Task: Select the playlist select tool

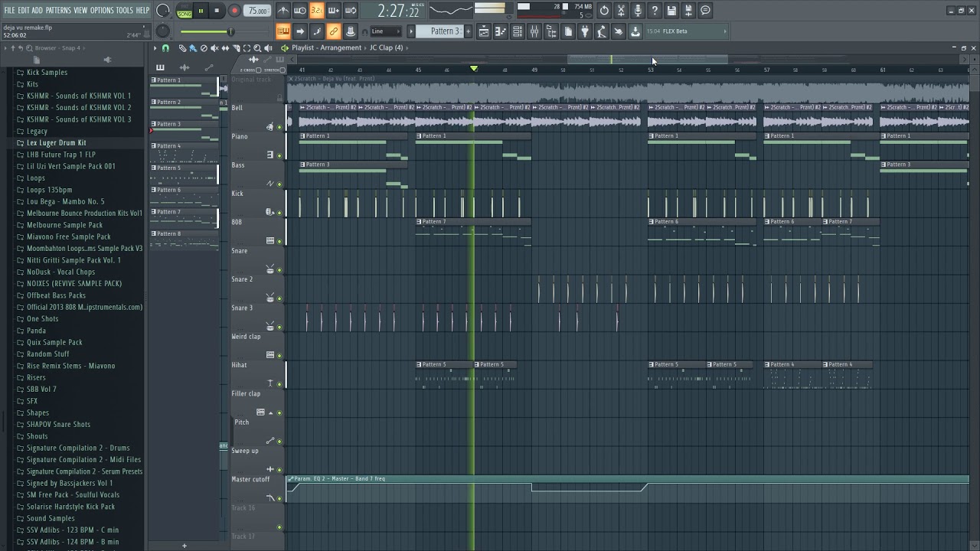Action: (247, 48)
